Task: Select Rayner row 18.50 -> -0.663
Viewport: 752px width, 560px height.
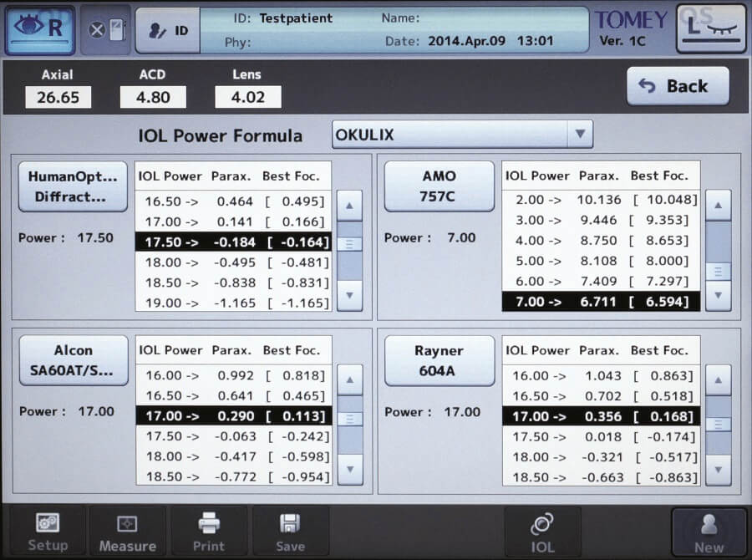Action: pyautogui.click(x=602, y=477)
